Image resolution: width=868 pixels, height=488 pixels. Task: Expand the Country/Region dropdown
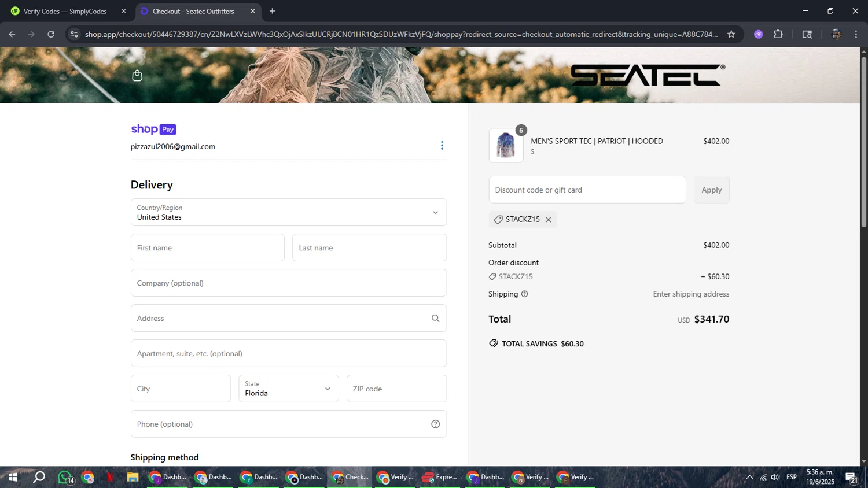pos(289,212)
